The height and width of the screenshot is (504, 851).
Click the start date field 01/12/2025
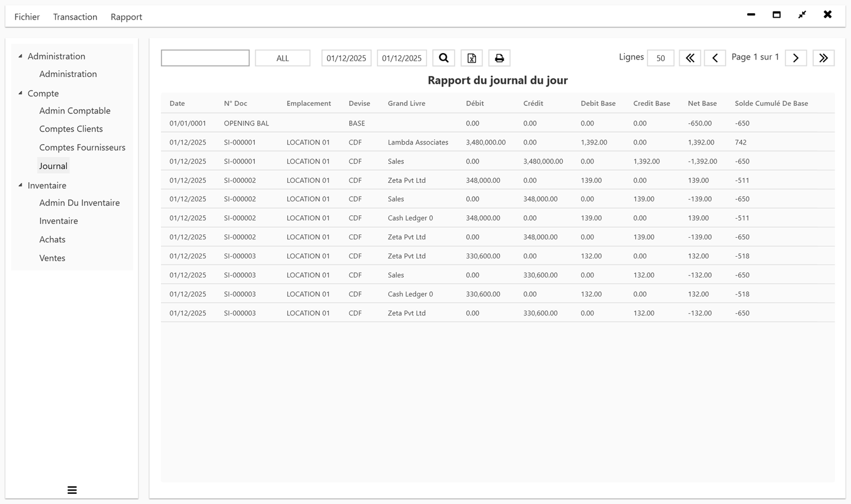coord(346,58)
